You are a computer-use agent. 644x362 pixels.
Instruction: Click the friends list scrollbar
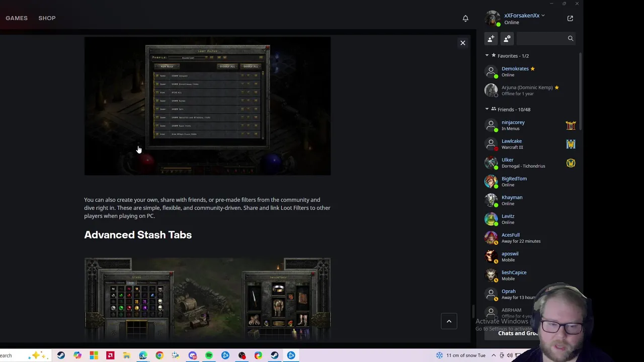tap(580, 90)
